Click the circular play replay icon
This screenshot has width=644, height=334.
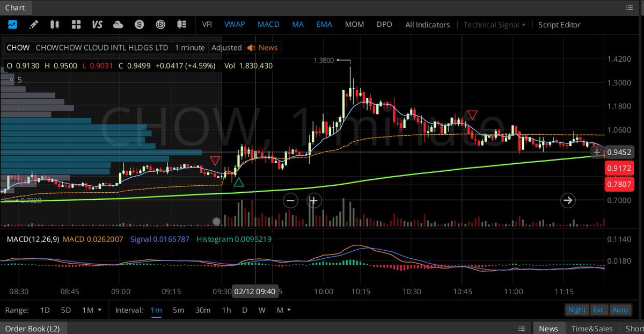click(x=160, y=24)
